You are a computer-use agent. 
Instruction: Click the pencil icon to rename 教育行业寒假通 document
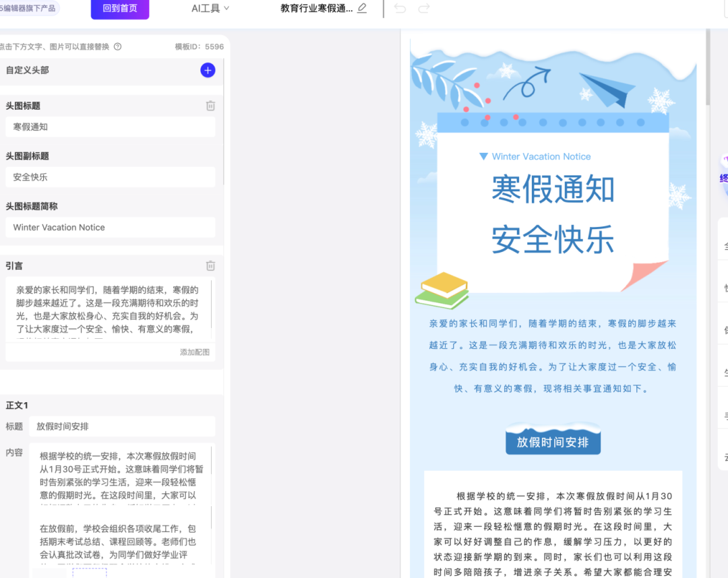361,9
